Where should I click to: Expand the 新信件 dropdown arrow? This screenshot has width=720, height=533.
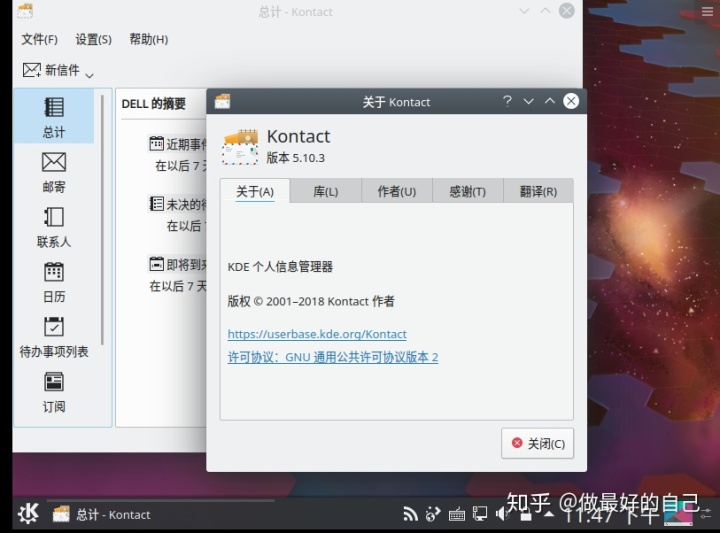(x=90, y=75)
